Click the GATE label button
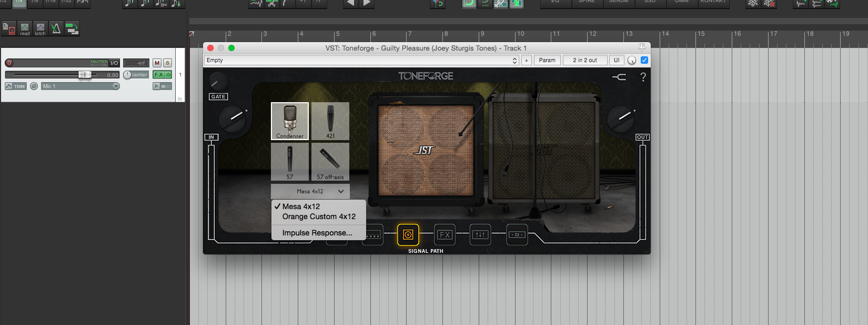 218,97
